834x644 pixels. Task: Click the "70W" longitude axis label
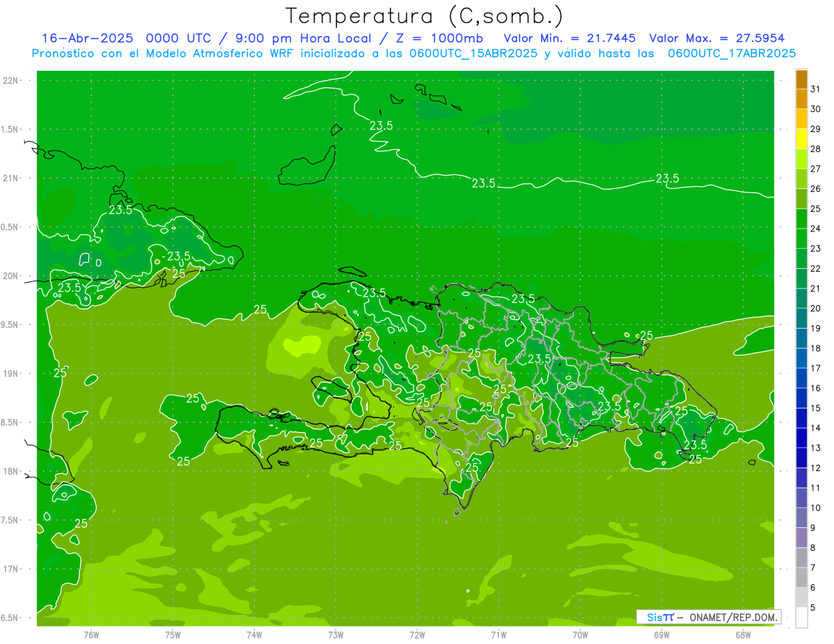580,634
